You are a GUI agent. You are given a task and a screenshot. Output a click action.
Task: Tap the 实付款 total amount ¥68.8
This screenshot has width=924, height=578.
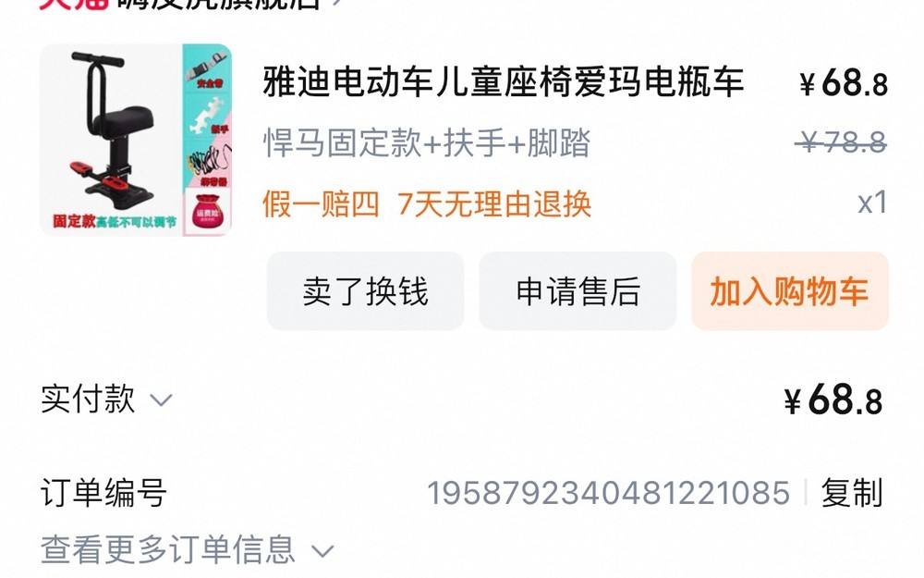(833, 400)
